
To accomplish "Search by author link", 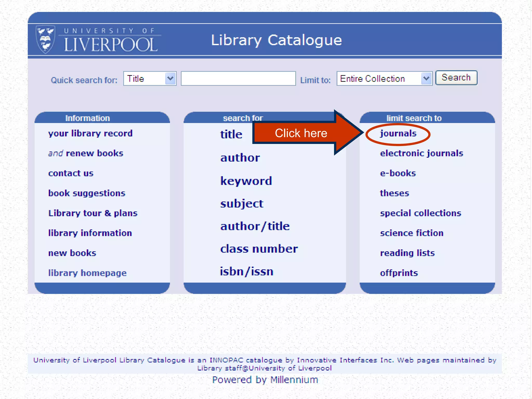I will 240,158.
